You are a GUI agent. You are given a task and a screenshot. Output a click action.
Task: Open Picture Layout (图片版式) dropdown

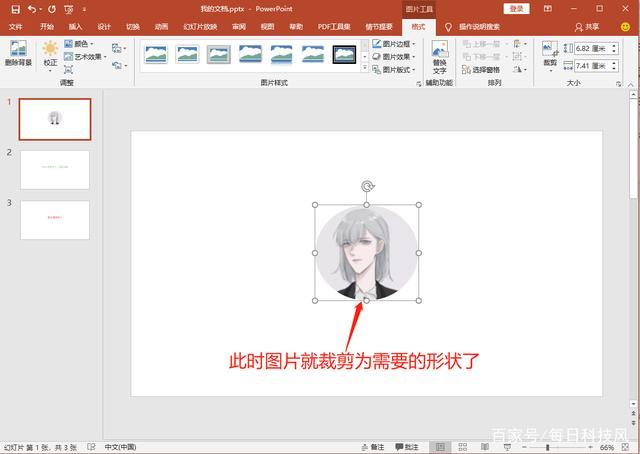(394, 70)
